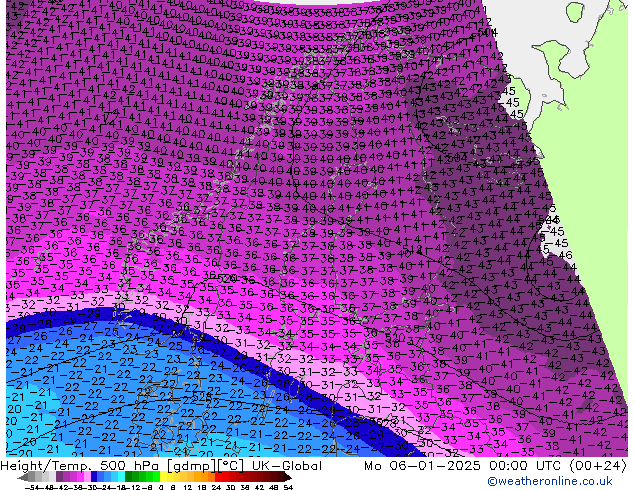Select the bright red 24 legend swatch
The width and height of the screenshot is (634, 490).
218,477
